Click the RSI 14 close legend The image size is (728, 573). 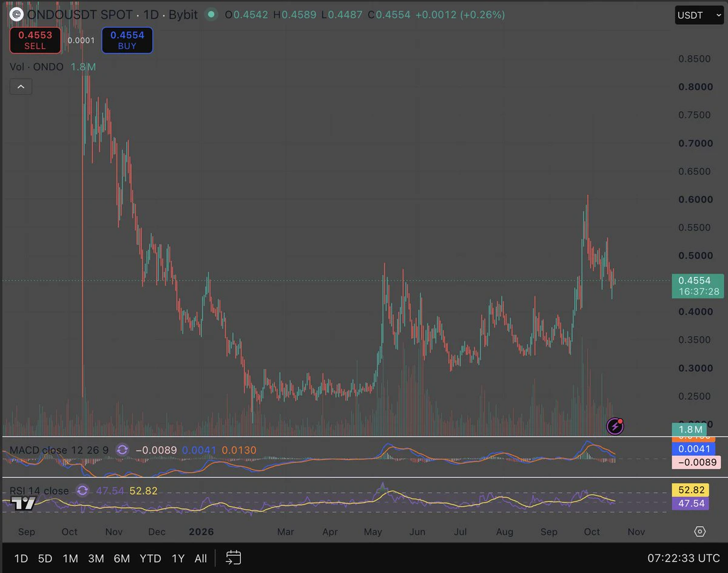coord(39,490)
